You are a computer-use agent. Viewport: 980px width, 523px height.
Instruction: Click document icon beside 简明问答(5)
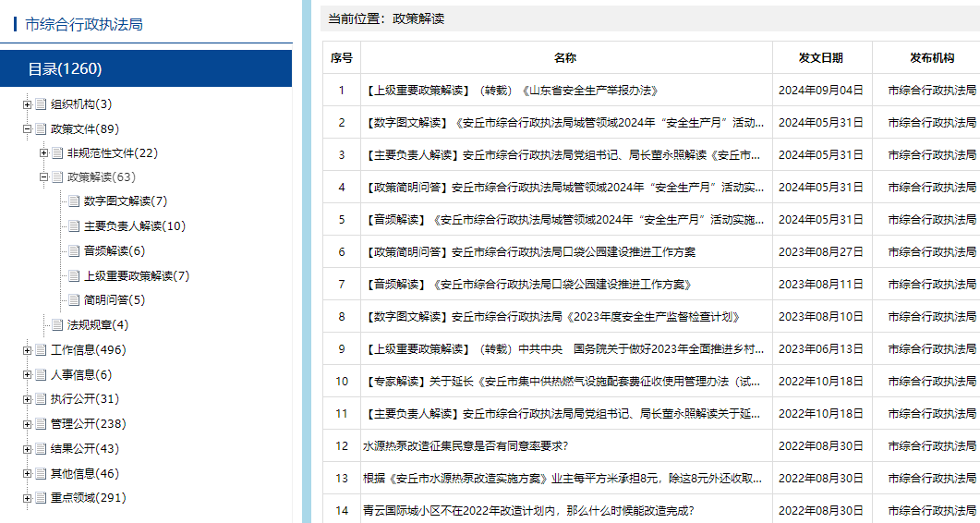pos(74,299)
